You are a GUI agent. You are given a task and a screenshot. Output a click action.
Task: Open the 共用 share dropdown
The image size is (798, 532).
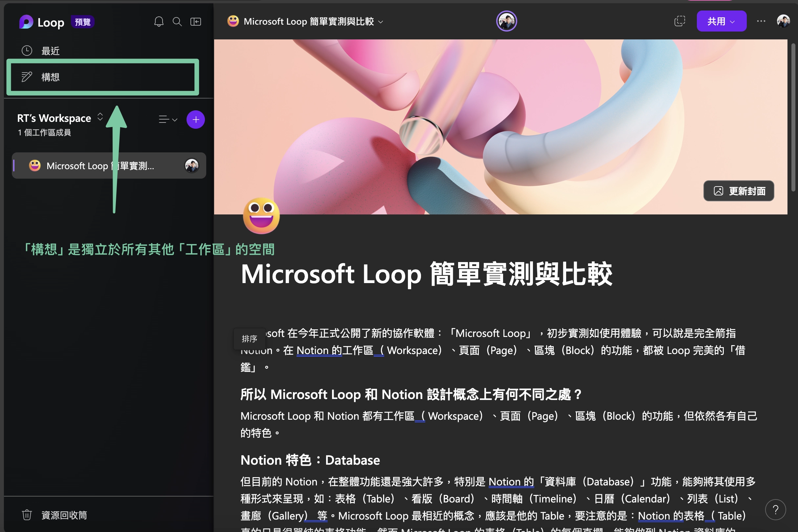click(x=721, y=21)
